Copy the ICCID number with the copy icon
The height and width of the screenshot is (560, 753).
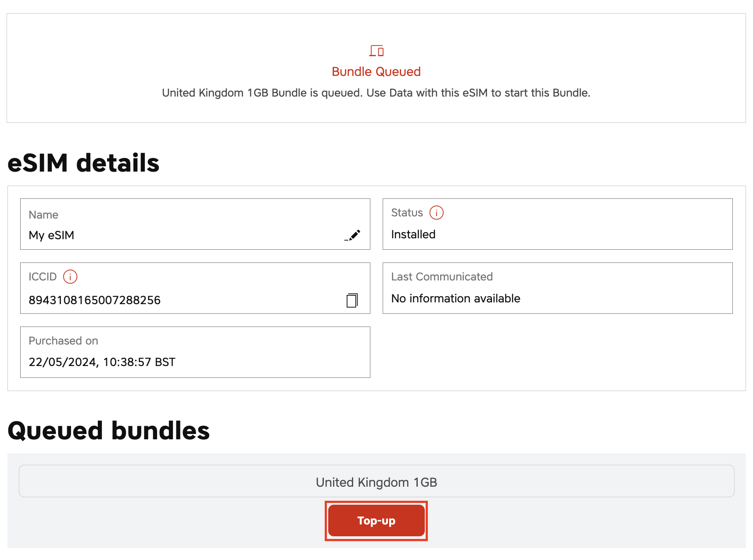(352, 300)
